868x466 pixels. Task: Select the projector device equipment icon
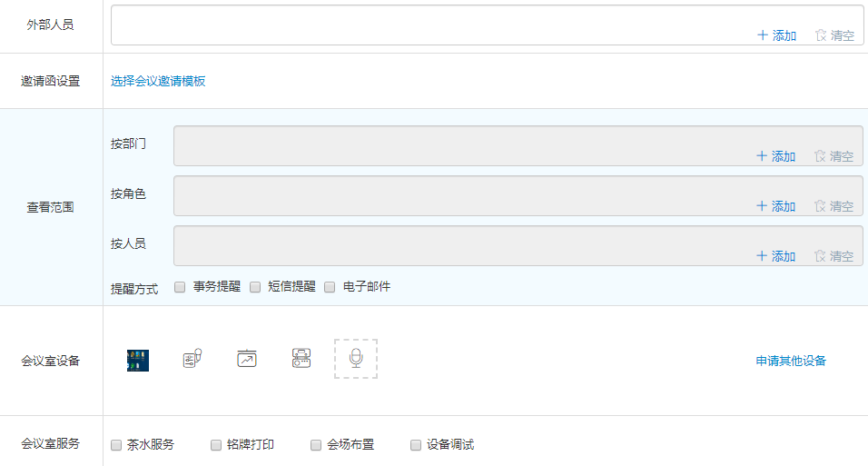301,359
